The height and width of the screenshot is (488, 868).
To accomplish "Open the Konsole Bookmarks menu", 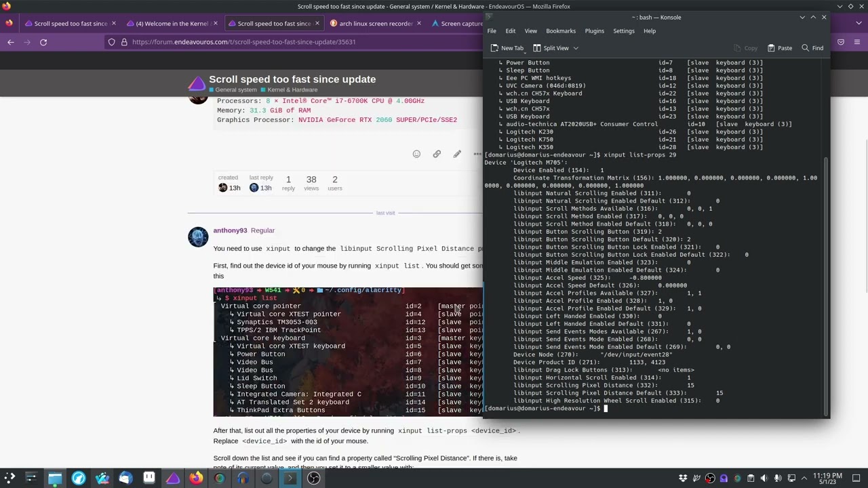I will click(561, 31).
